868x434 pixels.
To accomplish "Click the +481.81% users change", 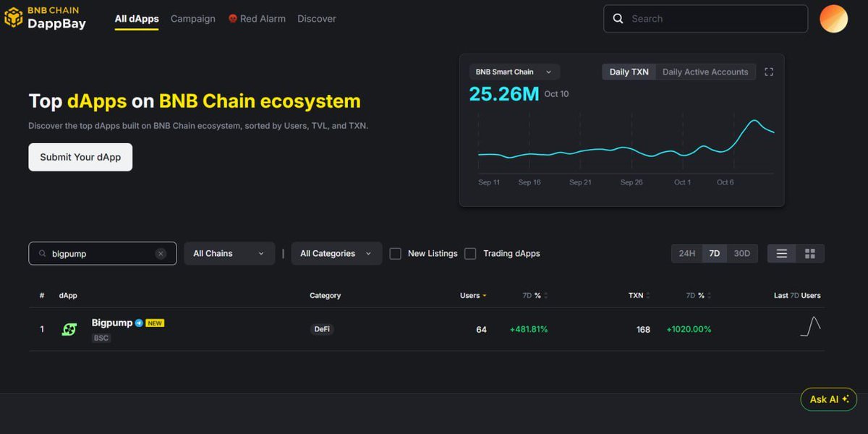I will click(529, 329).
